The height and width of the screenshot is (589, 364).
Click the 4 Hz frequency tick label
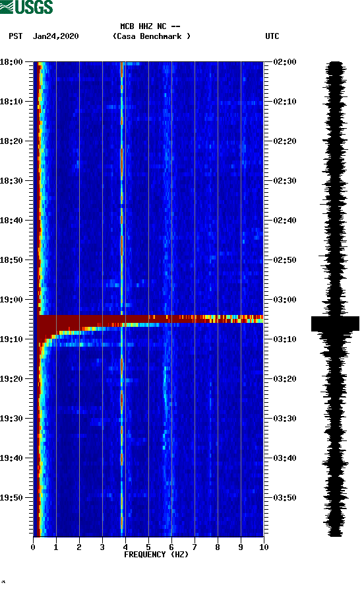tap(125, 547)
